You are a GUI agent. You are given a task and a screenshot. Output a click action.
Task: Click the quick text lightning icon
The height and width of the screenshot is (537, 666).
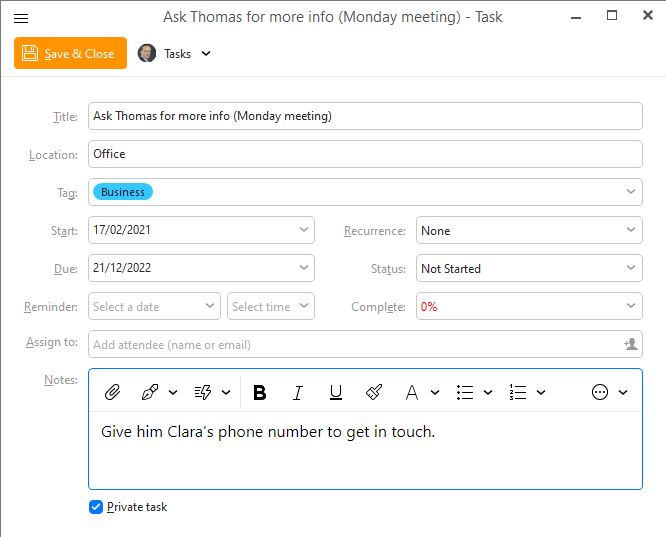tap(205, 393)
